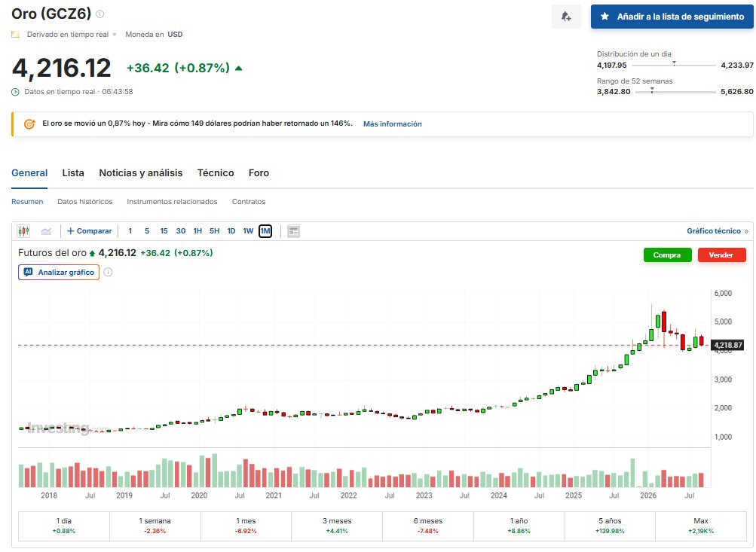Viewport: 756px width, 552px height.
Task: Click the flag icon beside Derivado en tiempo real
Action: (16, 35)
